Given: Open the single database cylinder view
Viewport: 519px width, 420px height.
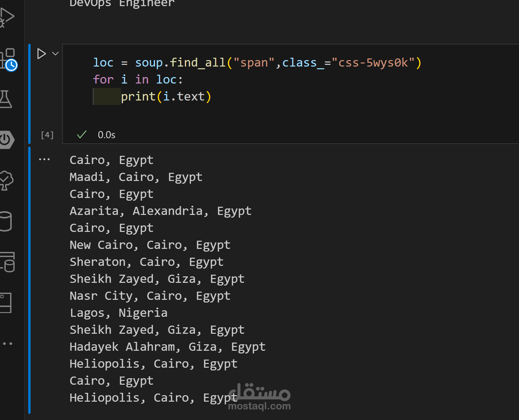Looking at the screenshot, I should [x=5, y=221].
